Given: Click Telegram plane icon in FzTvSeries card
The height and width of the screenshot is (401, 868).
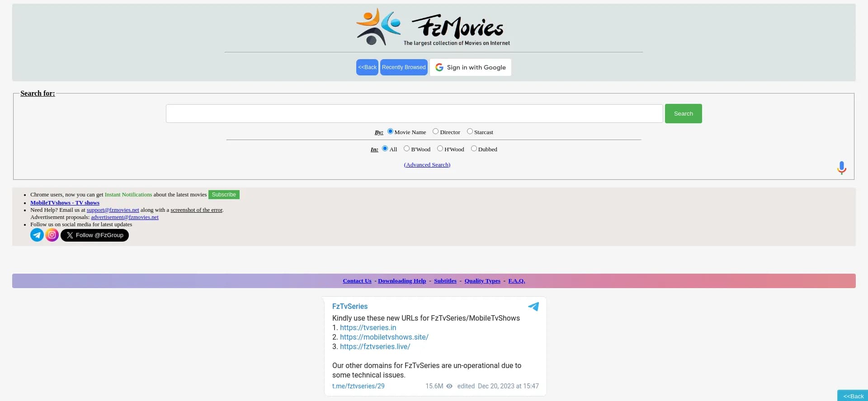Looking at the screenshot, I should pyautogui.click(x=533, y=307).
